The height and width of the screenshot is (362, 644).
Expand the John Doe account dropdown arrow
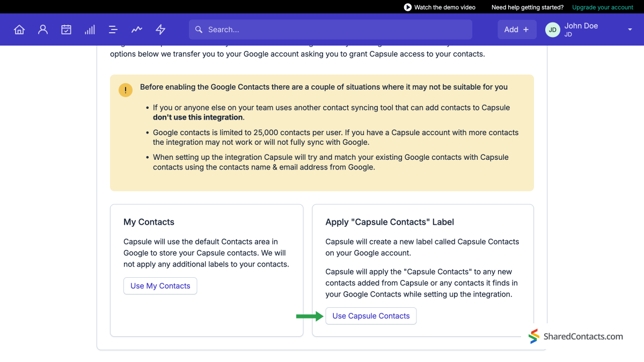point(630,29)
